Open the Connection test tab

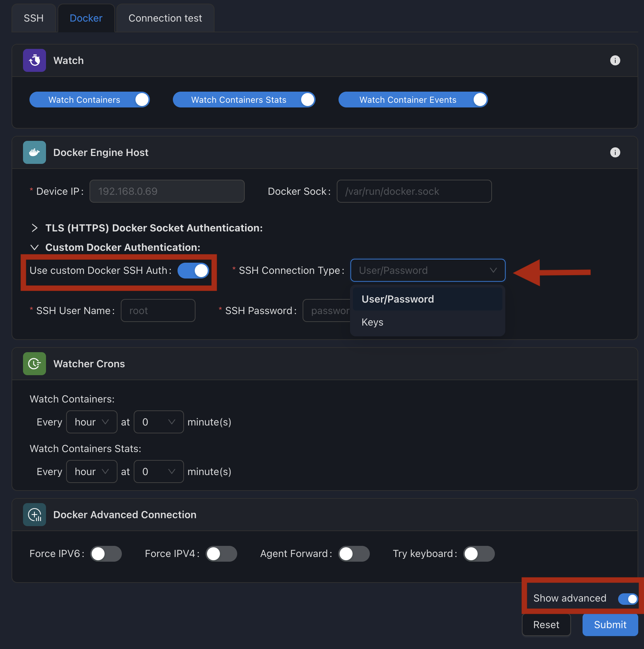(165, 18)
